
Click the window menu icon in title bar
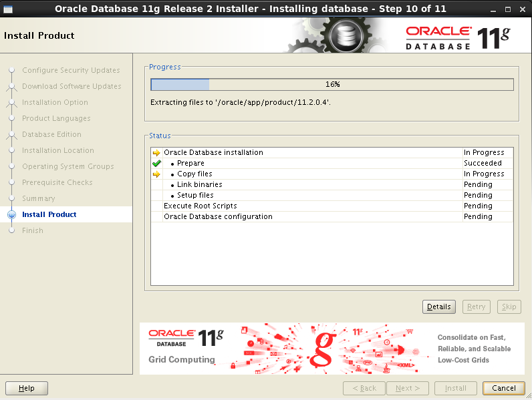click(8, 9)
